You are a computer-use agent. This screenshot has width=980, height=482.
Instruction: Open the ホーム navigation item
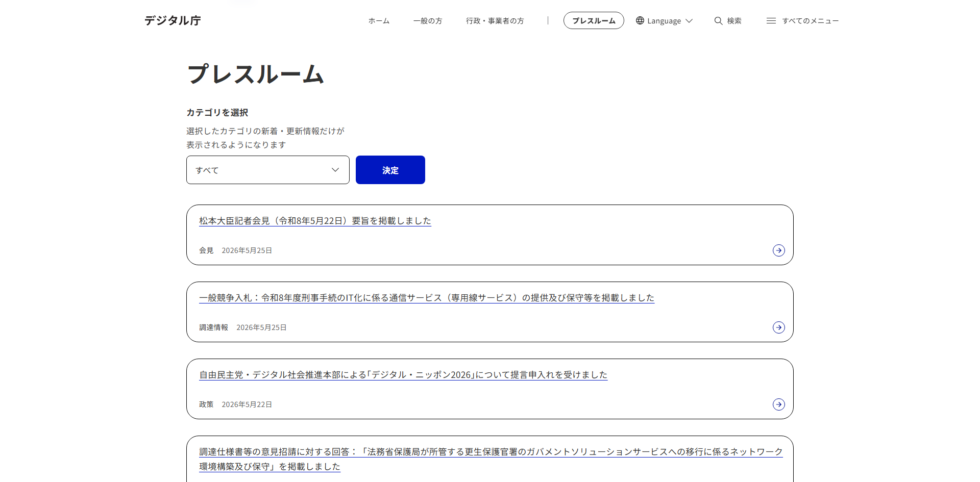pos(379,21)
